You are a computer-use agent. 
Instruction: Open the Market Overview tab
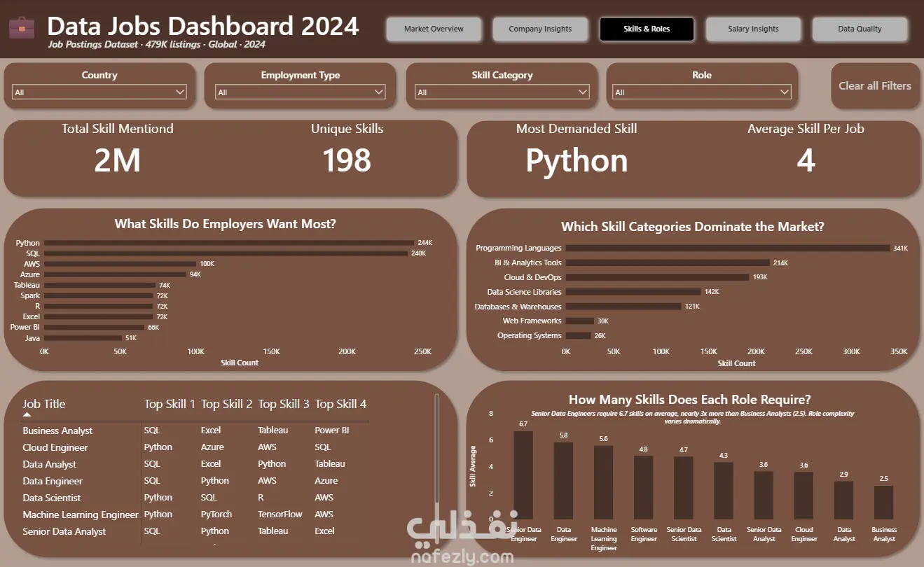point(434,29)
